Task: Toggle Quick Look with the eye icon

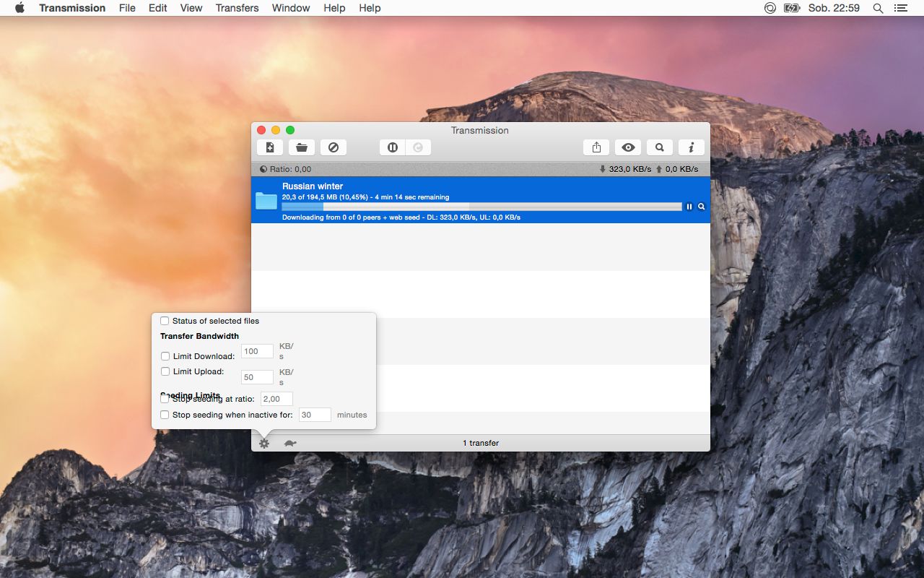Action: click(628, 147)
